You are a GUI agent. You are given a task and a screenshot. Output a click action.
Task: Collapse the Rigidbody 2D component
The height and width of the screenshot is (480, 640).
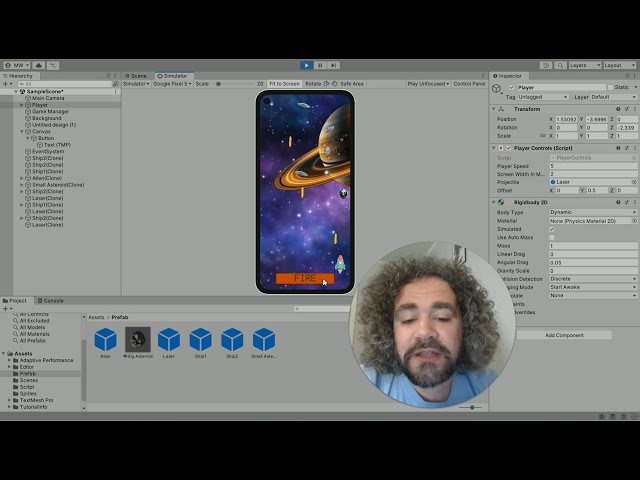pyautogui.click(x=493, y=202)
